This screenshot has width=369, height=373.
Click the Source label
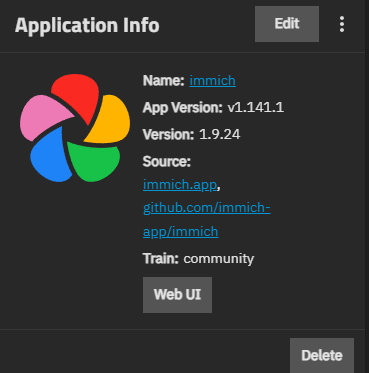click(x=167, y=162)
